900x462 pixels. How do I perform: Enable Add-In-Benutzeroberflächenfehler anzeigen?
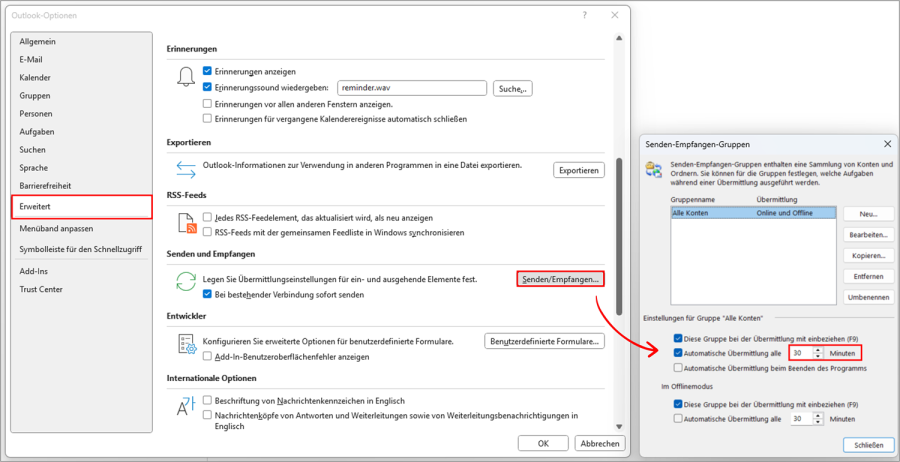point(207,356)
